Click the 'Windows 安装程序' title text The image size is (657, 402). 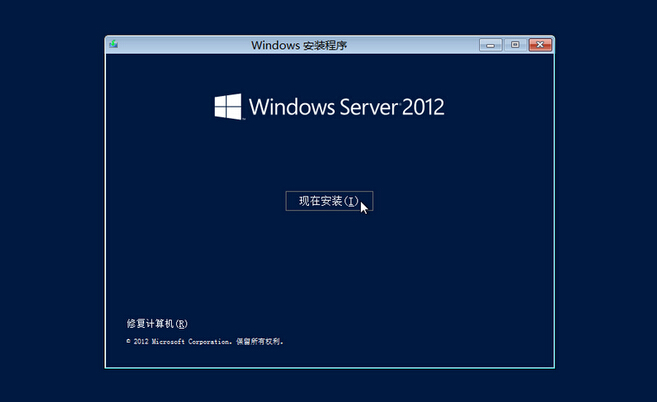click(x=299, y=45)
